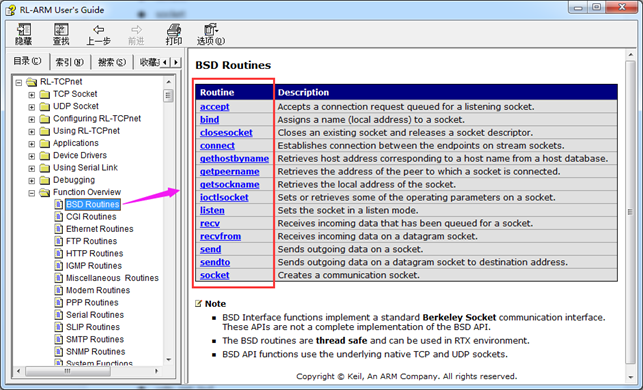Switch to the 索引 (Index) tab
The height and width of the screenshot is (390, 643).
[x=70, y=62]
